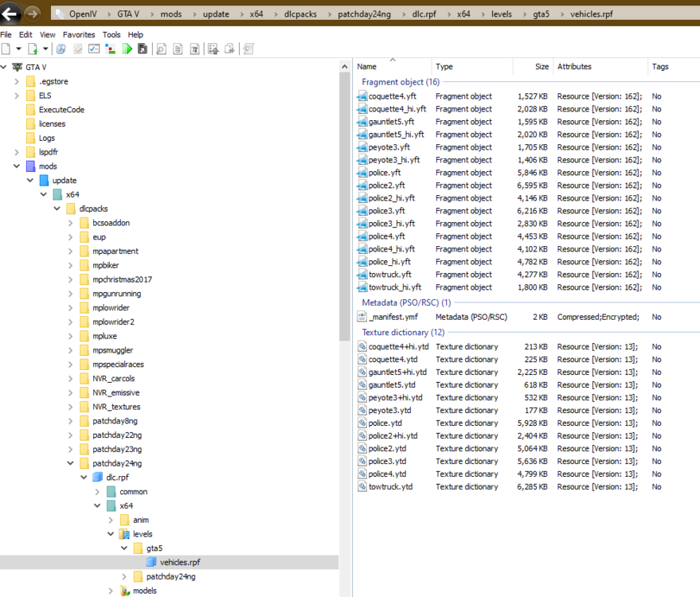Collapse the Fragment object (16) group header
The height and width of the screenshot is (597, 700).
[401, 82]
